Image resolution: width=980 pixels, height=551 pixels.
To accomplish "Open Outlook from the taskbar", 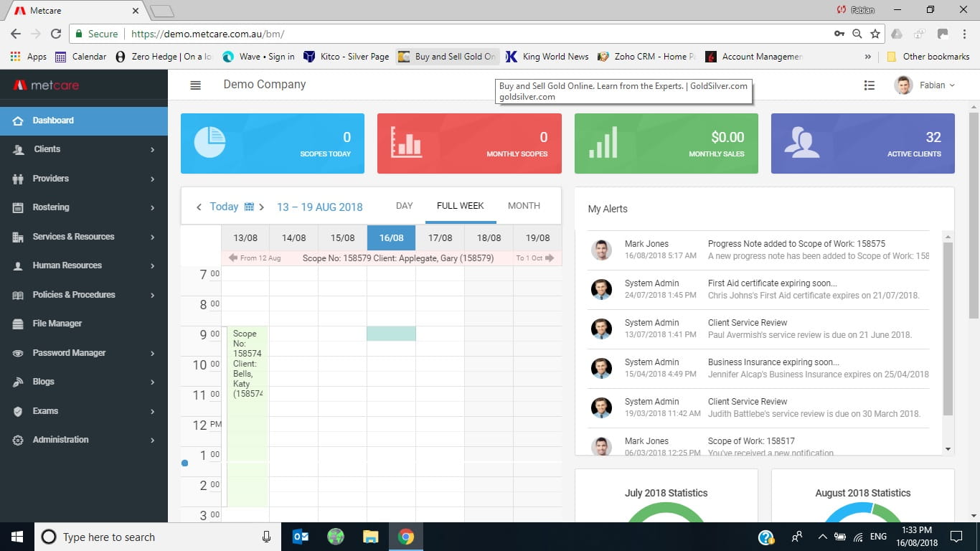I will 301,537.
